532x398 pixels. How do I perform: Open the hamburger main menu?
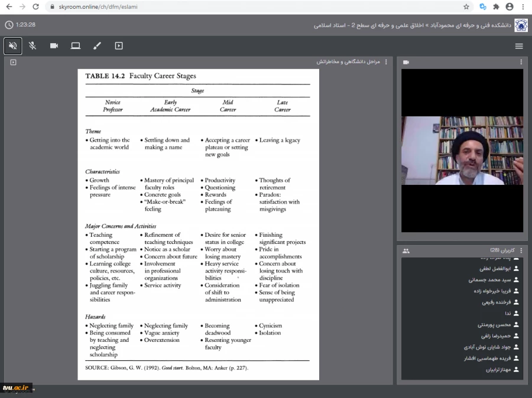click(x=519, y=46)
